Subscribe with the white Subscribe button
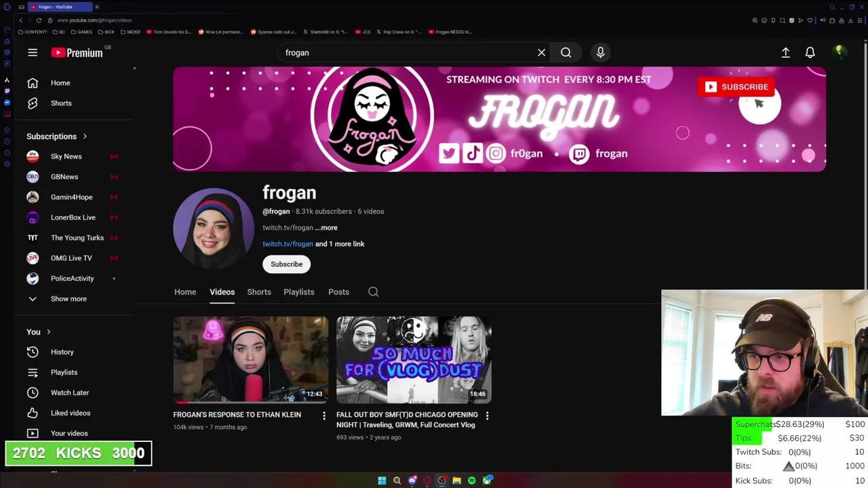 (x=287, y=264)
